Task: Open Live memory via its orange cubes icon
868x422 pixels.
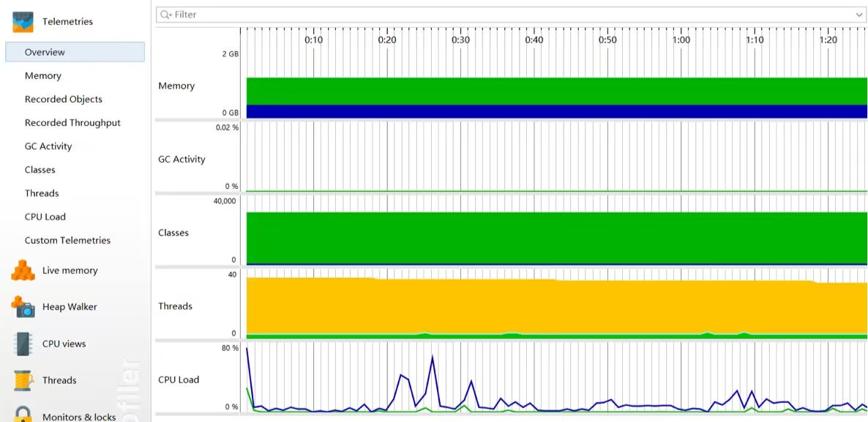Action: 23,270
